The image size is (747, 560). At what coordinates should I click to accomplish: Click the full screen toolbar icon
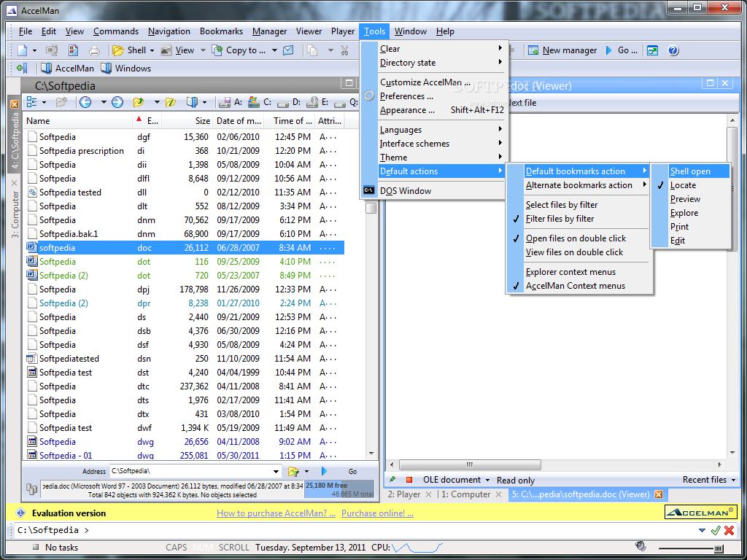(652, 50)
